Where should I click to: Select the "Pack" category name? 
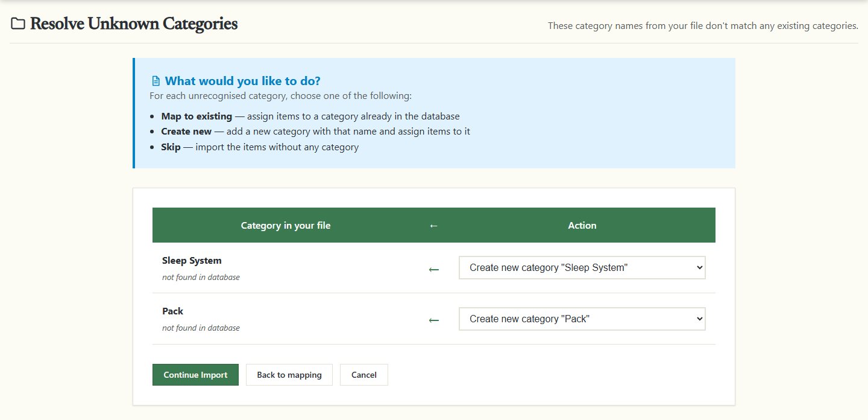pos(172,311)
